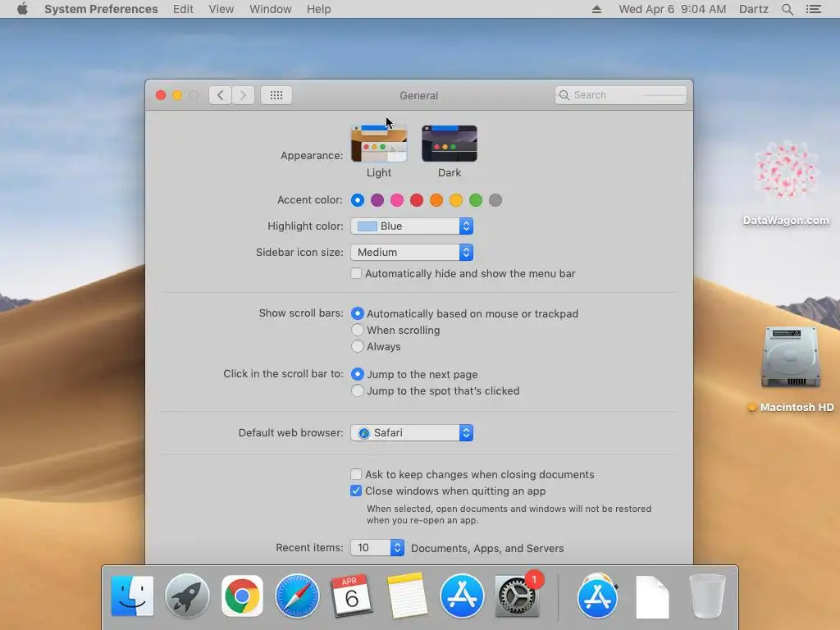Click the date and time in menu bar
Screen dimensions: 840x630
pos(673,9)
